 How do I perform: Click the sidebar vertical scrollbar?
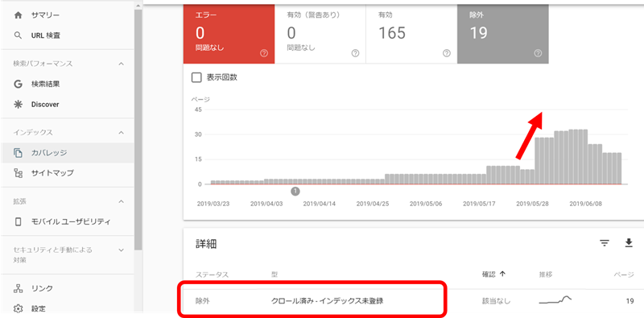[138, 130]
